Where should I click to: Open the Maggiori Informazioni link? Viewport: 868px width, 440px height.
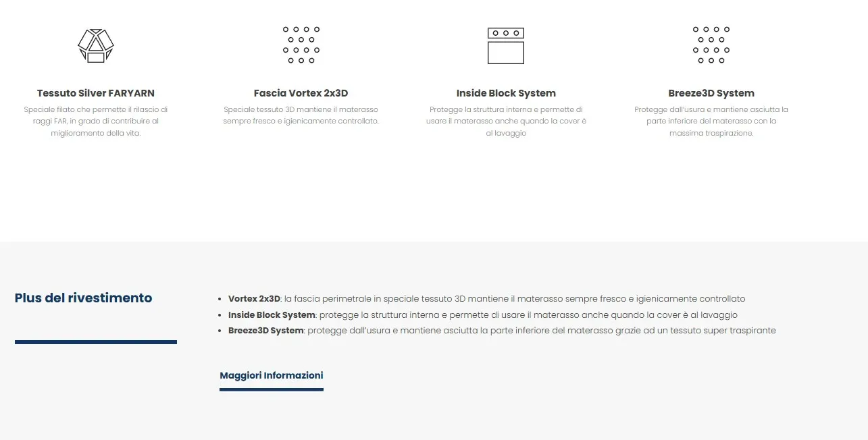[x=272, y=376]
